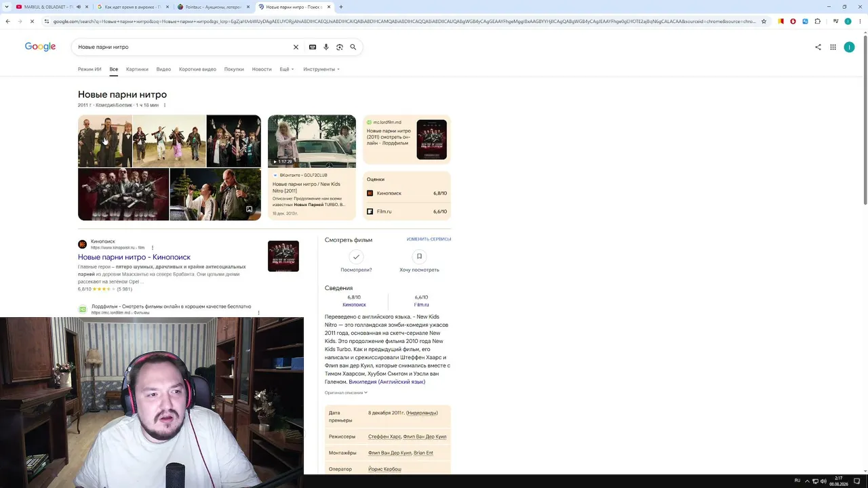Open the Новости results tab
The width and height of the screenshot is (868, 488).
pyautogui.click(x=262, y=69)
